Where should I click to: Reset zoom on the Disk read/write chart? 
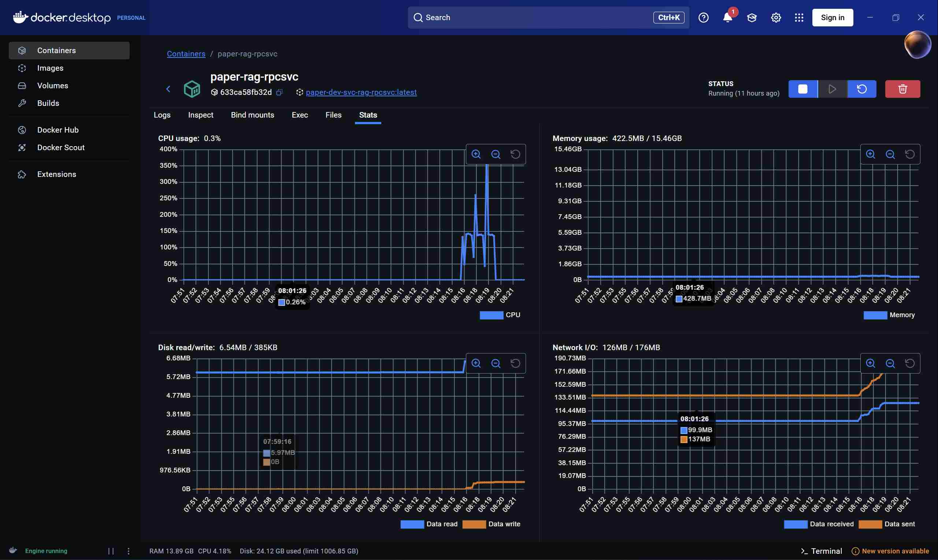click(515, 363)
